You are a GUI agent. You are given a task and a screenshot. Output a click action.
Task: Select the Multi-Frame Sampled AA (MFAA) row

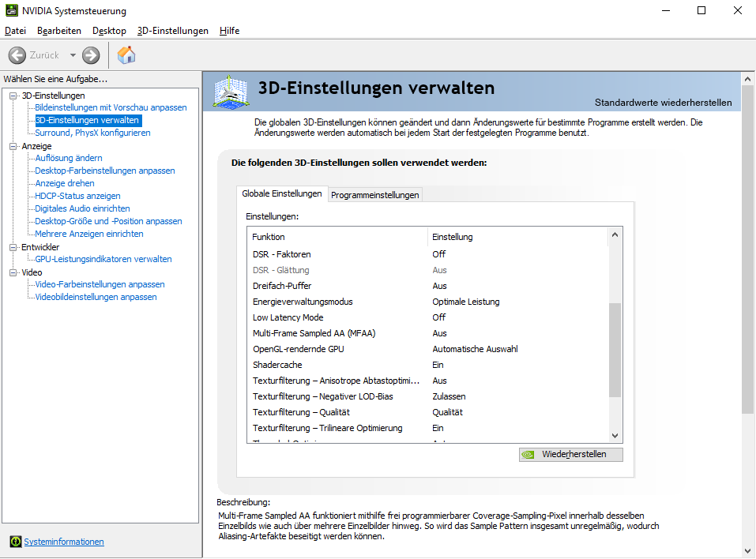tap(427, 333)
